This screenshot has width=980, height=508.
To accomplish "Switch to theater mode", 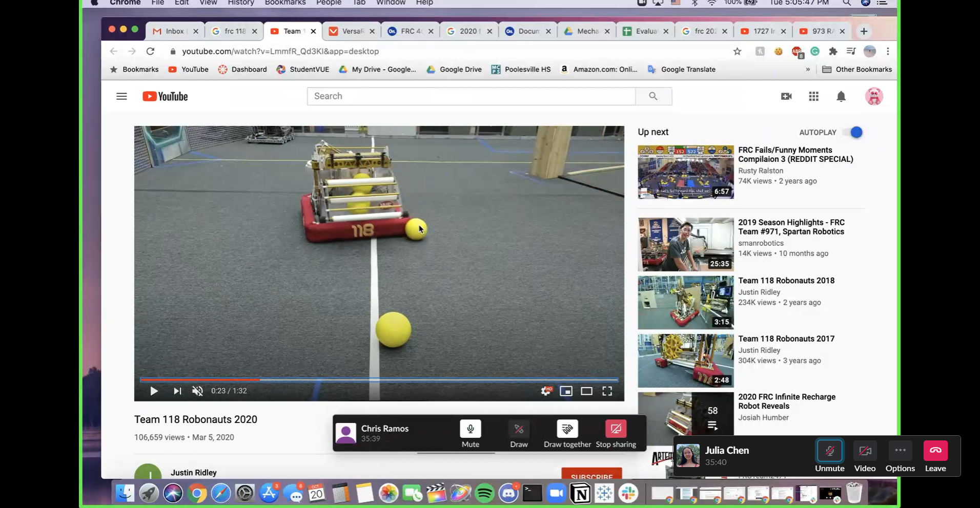I will (x=586, y=391).
